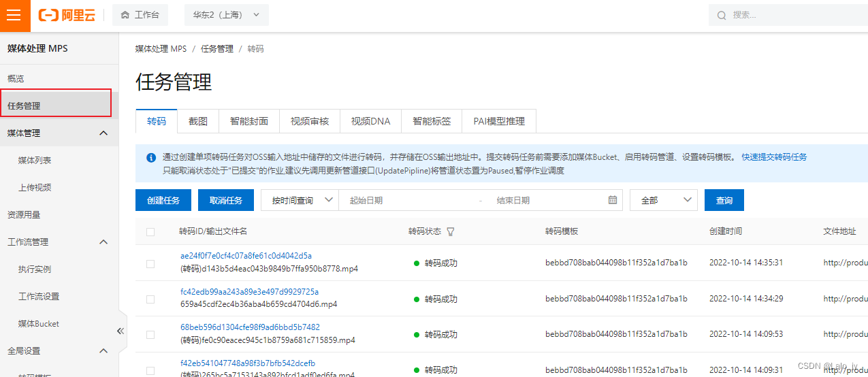Click the 媒体处理 MPS breadcrumb link

[x=161, y=49]
